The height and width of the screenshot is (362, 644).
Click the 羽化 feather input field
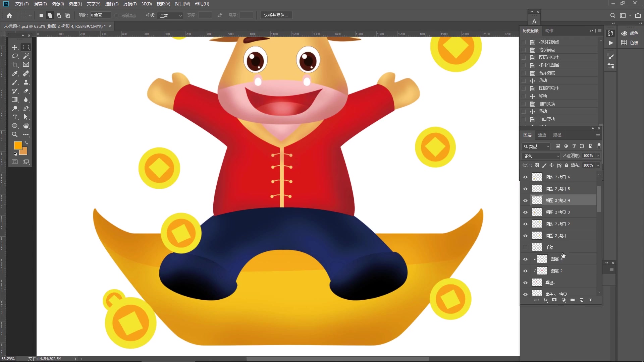click(x=100, y=15)
